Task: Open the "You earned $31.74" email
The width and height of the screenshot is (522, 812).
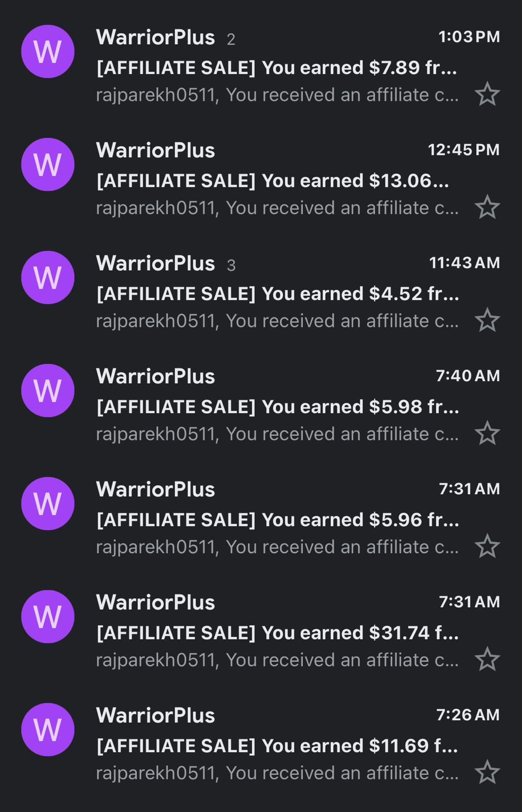Action: (277, 633)
